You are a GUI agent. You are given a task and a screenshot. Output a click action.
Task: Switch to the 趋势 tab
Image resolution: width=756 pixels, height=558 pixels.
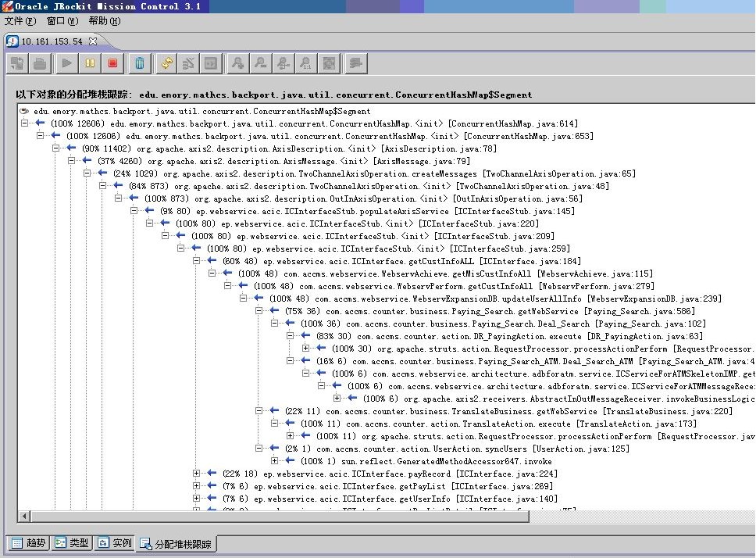coord(30,543)
